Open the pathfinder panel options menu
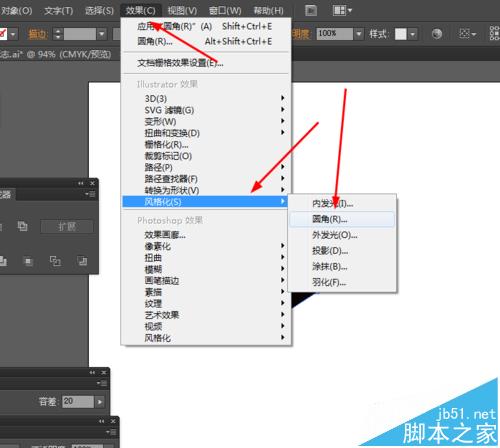The height and width of the screenshot is (448, 500). coord(90,194)
